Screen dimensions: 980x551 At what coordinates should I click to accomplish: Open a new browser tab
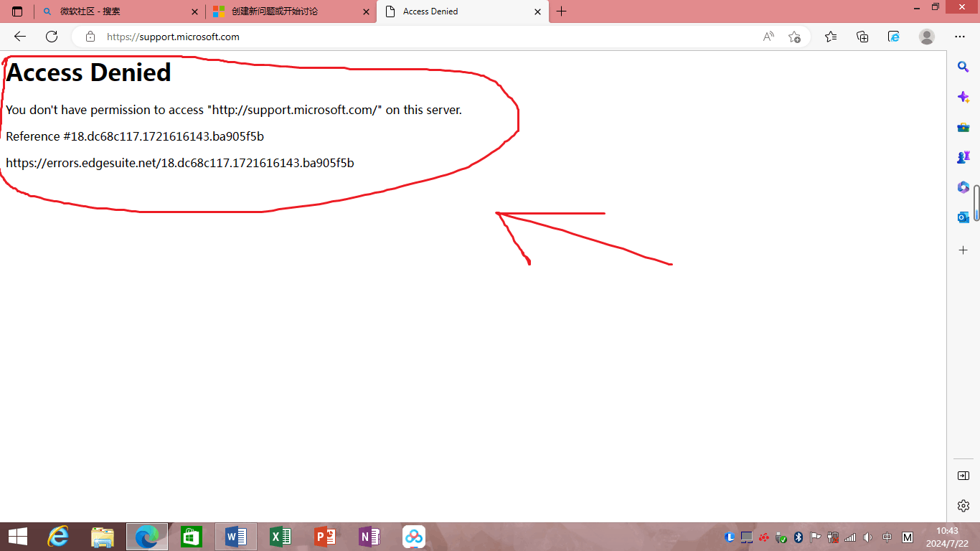pyautogui.click(x=562, y=11)
